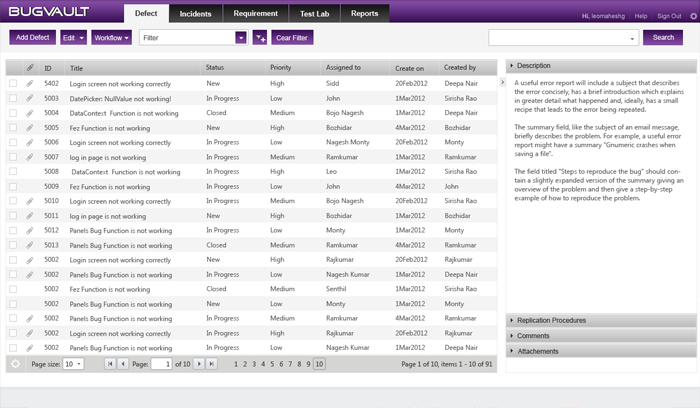The height and width of the screenshot is (408, 700).
Task: Click grid settings icon in pager bar
Action: tap(15, 364)
